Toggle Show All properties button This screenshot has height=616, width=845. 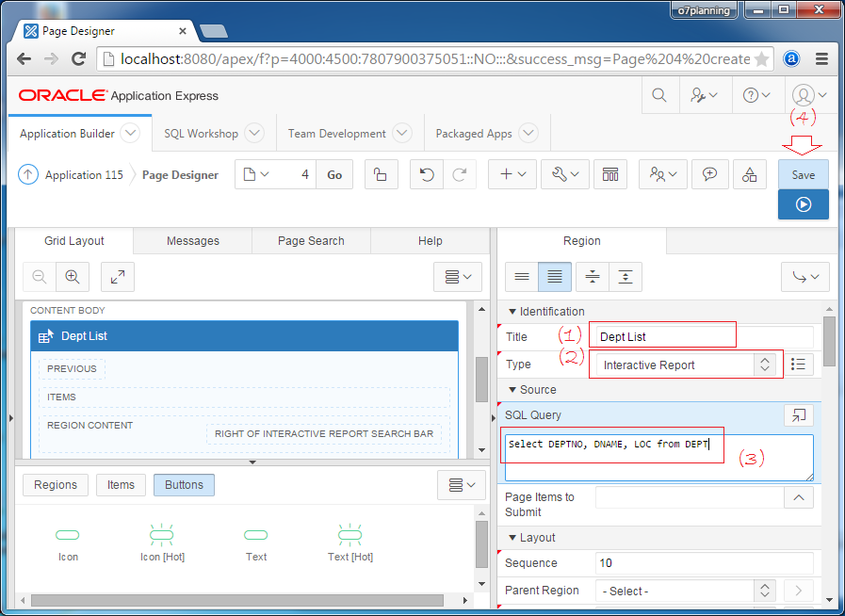tap(555, 277)
